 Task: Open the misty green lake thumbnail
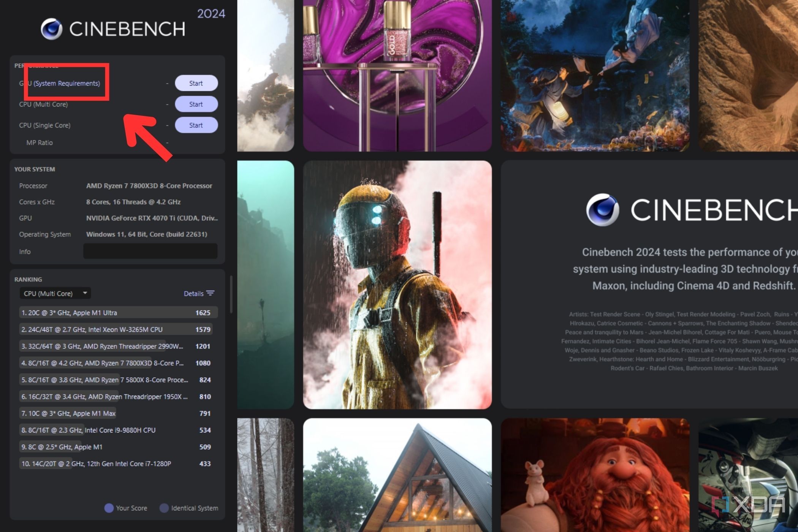pos(266,285)
